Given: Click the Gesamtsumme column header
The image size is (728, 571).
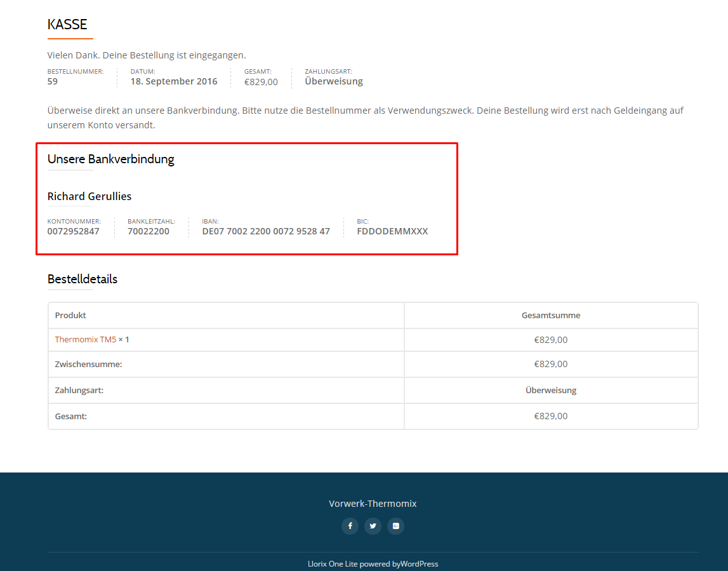Looking at the screenshot, I should coord(551,316).
